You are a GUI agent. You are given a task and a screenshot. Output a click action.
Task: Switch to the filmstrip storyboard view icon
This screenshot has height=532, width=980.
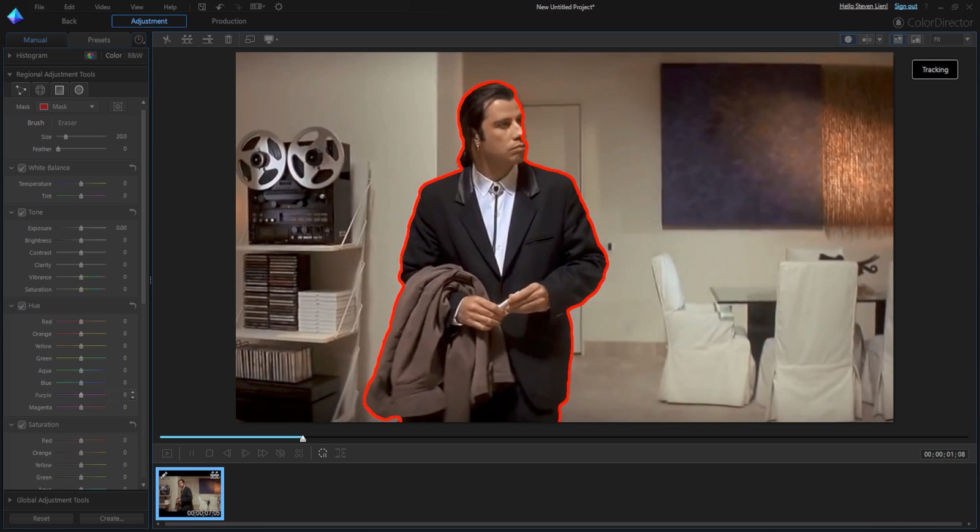tap(898, 39)
